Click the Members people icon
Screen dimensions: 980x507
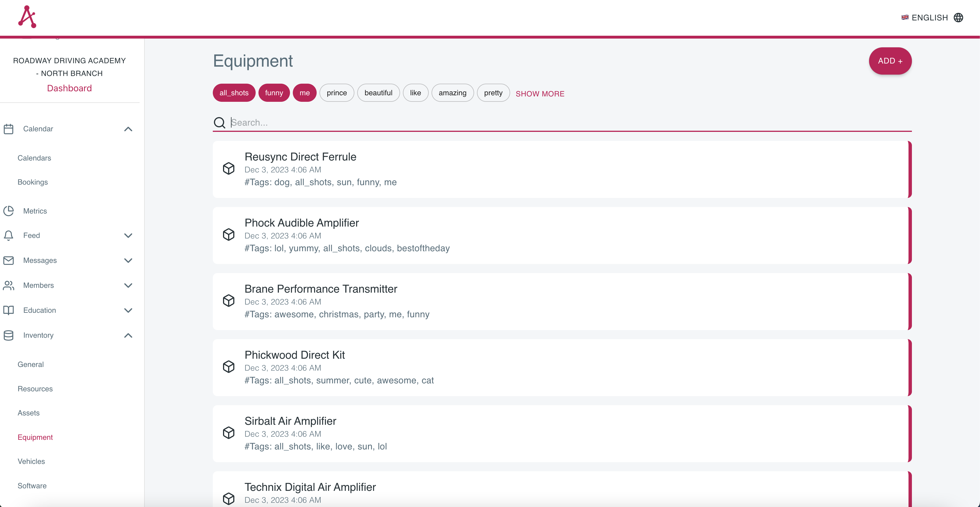(8, 285)
